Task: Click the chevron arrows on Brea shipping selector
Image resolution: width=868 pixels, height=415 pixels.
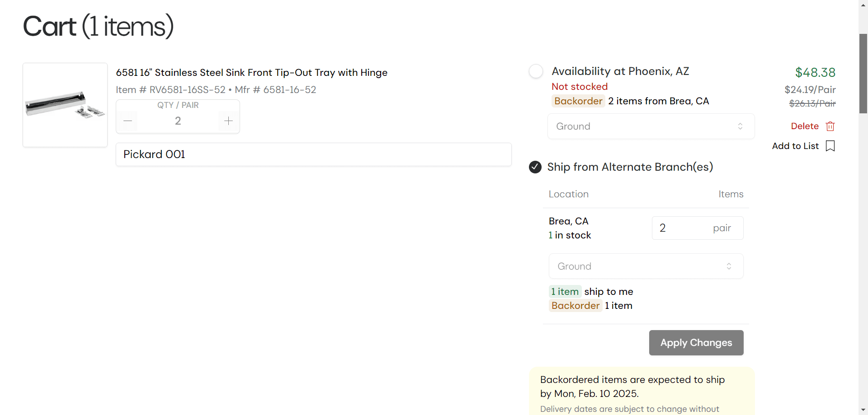Action: pyautogui.click(x=729, y=266)
